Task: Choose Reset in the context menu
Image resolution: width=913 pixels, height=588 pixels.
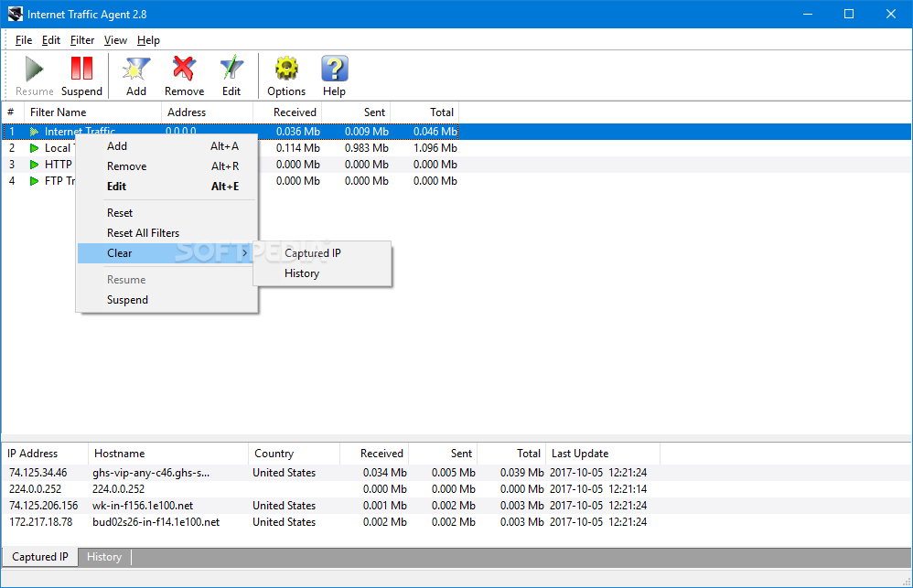Action: click(x=167, y=213)
